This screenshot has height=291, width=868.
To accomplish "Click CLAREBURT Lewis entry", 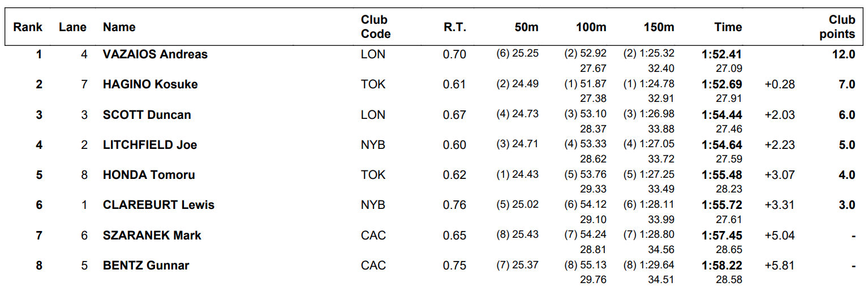I will (x=158, y=205).
